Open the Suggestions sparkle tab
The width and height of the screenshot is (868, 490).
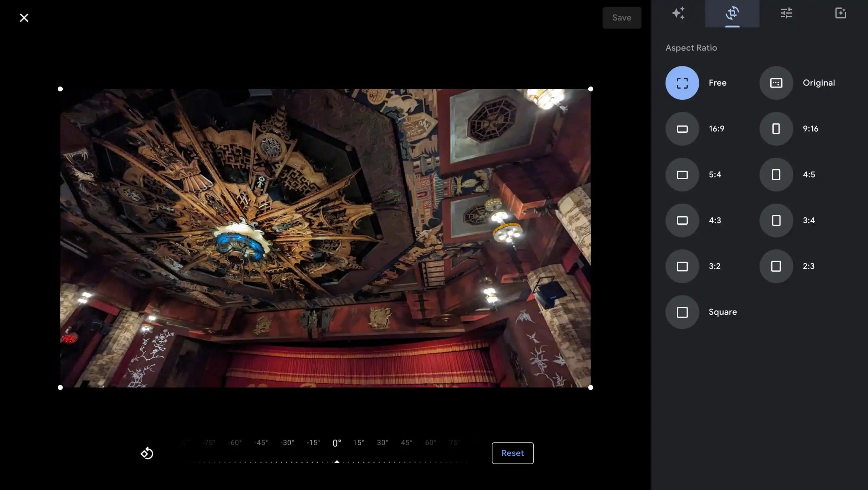[678, 14]
